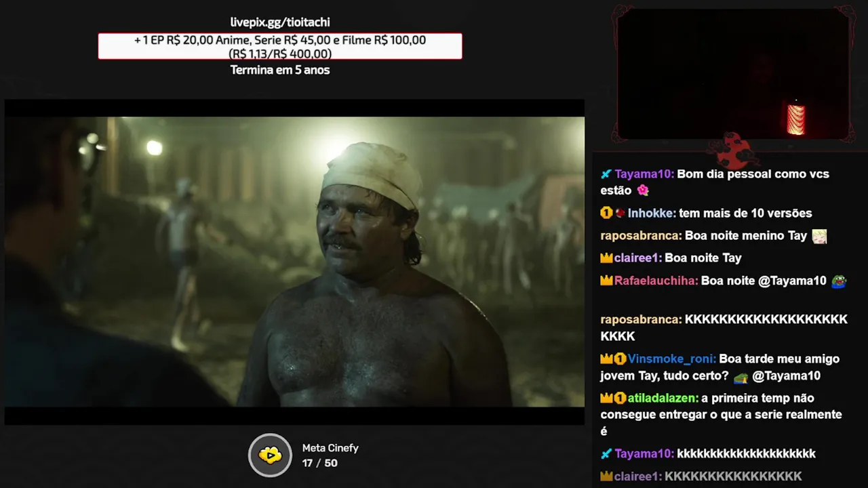Image resolution: width=868 pixels, height=488 pixels.
Task: Click raposabranca on the uppercase "KKKK" message
Action: [641, 319]
